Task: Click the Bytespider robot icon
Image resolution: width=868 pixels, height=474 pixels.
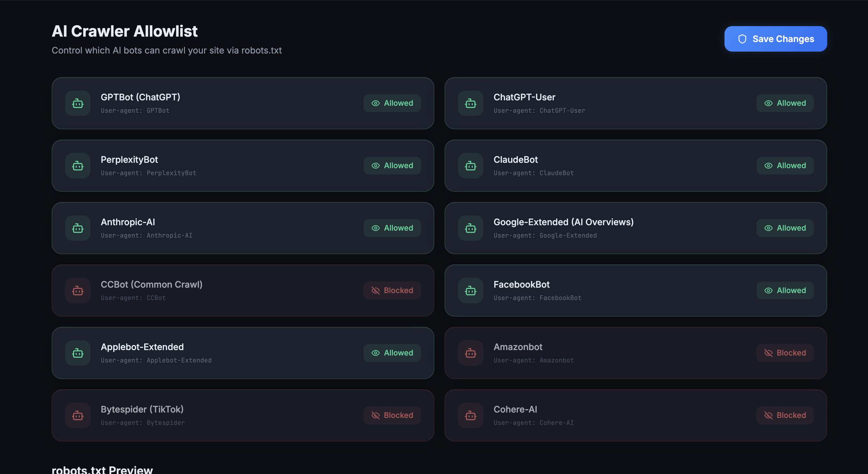Action: tap(77, 415)
